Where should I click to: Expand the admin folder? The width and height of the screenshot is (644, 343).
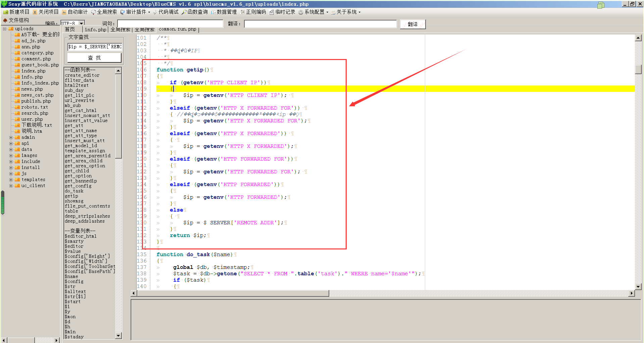tap(11, 137)
